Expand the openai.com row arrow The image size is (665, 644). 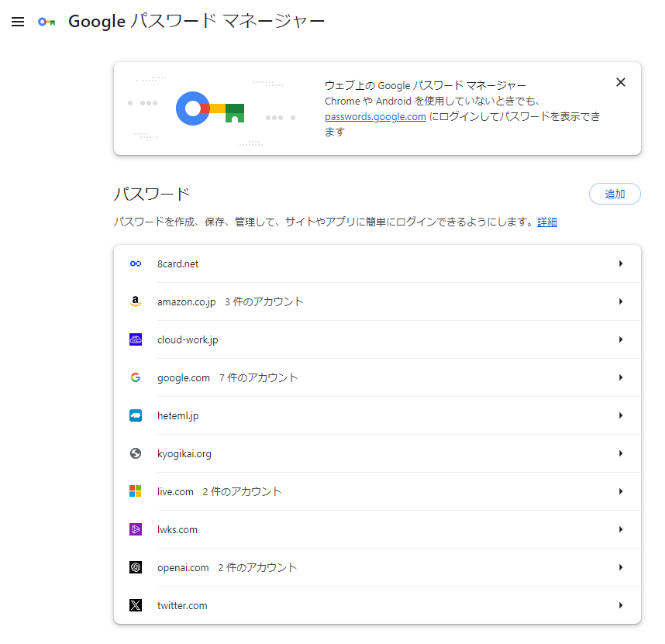(x=621, y=567)
